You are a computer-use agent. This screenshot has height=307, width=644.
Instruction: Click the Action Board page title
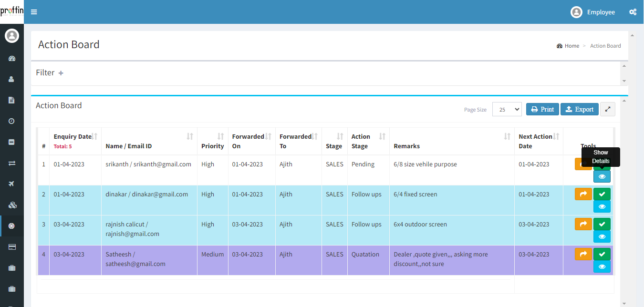[x=69, y=44]
